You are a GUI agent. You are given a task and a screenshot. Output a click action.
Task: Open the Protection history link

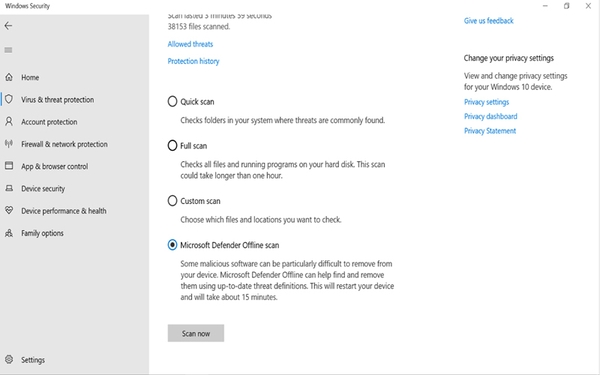(x=193, y=61)
